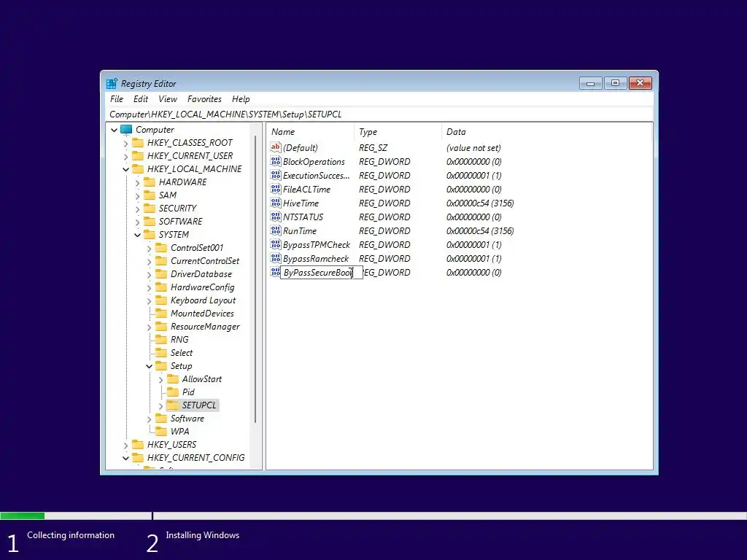Expand the HKEY_USERS hive
This screenshot has width=747, height=560.
(125, 446)
